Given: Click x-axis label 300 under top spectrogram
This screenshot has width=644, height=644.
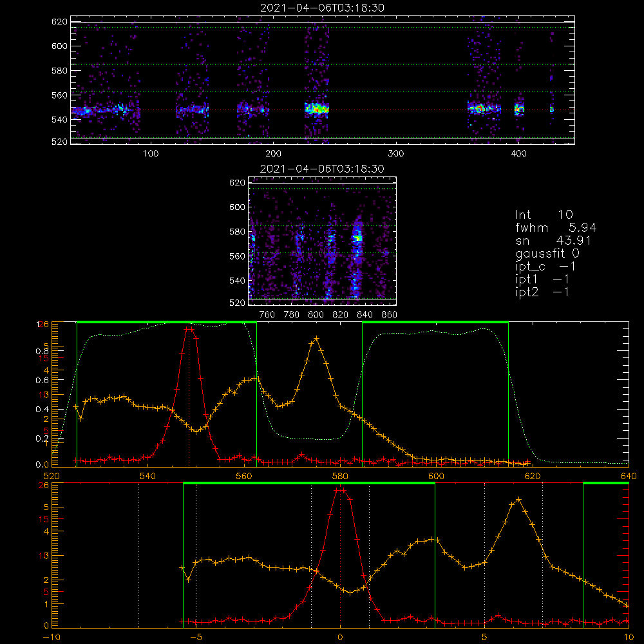Looking at the screenshot, I should click(x=396, y=154).
